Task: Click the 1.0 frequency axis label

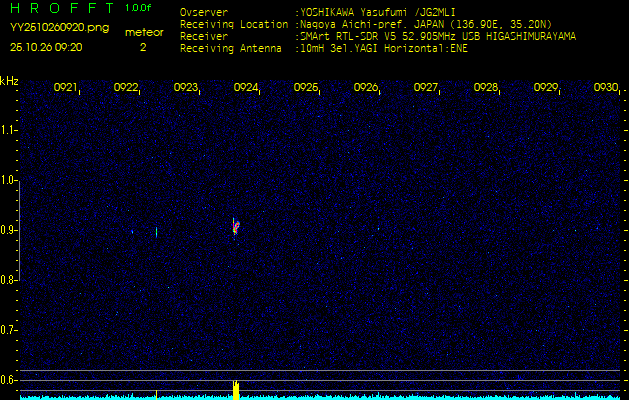Action: (10, 180)
